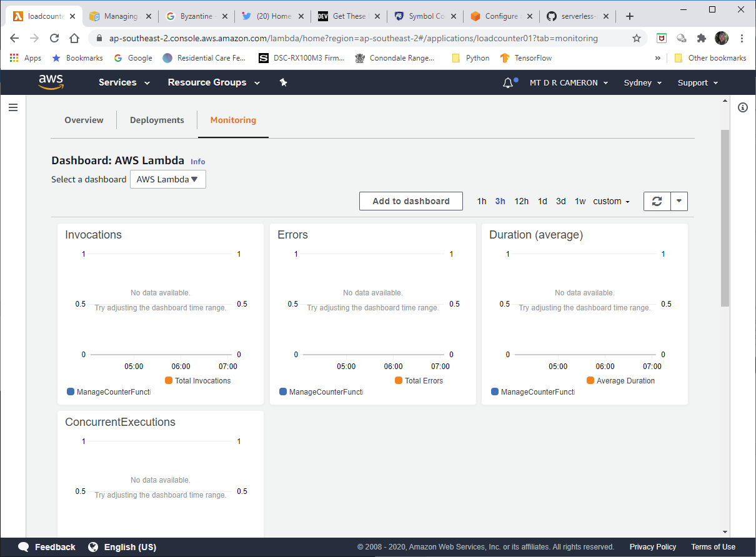Click the English (US) language selector
The image size is (756, 557).
coord(130,547)
